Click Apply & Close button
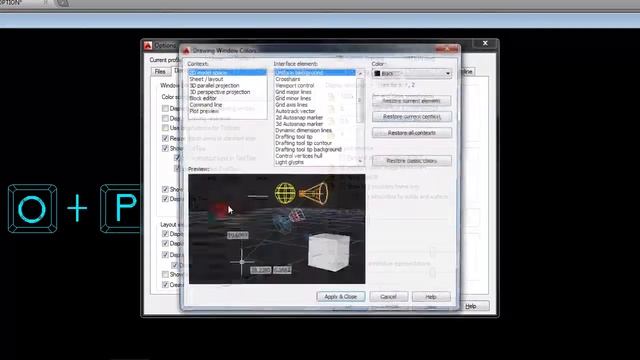The width and height of the screenshot is (640, 360). (340, 297)
